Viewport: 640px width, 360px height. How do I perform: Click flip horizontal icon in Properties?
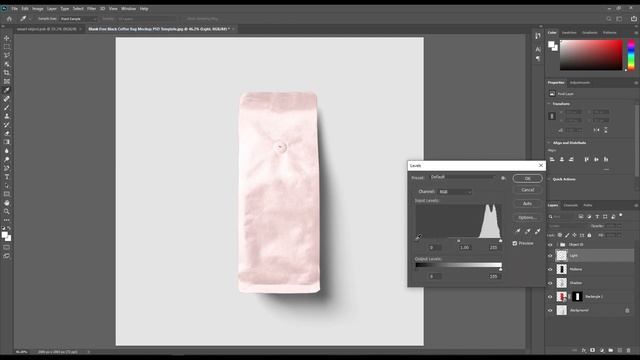pos(596,130)
